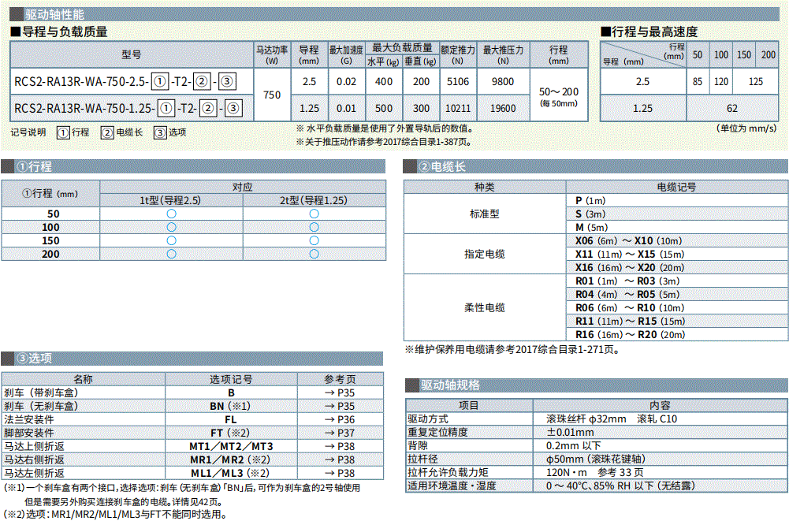Click option code FL
The image size is (789, 532).
[x=230, y=419]
